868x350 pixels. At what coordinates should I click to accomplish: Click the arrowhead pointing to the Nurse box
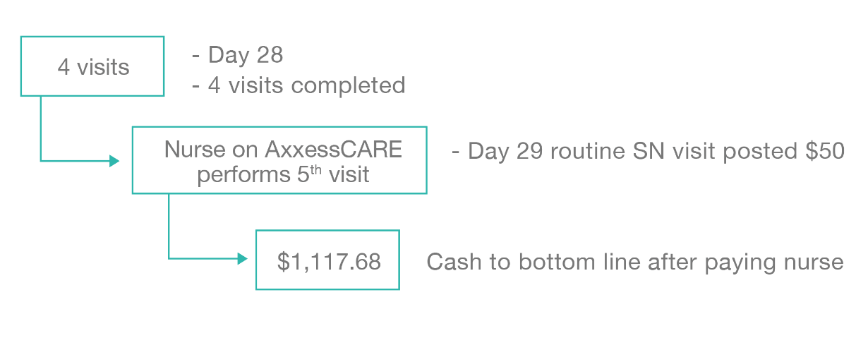tap(114, 161)
